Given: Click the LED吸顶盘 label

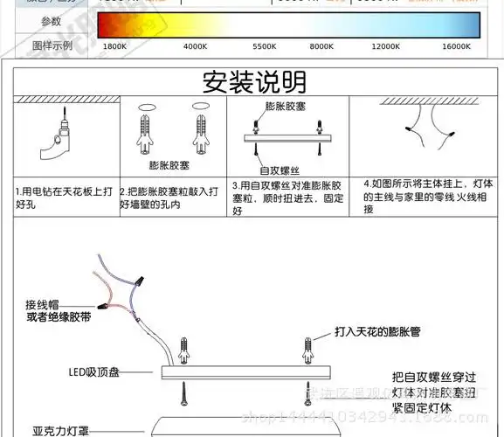Looking at the screenshot, I should 93,372.
